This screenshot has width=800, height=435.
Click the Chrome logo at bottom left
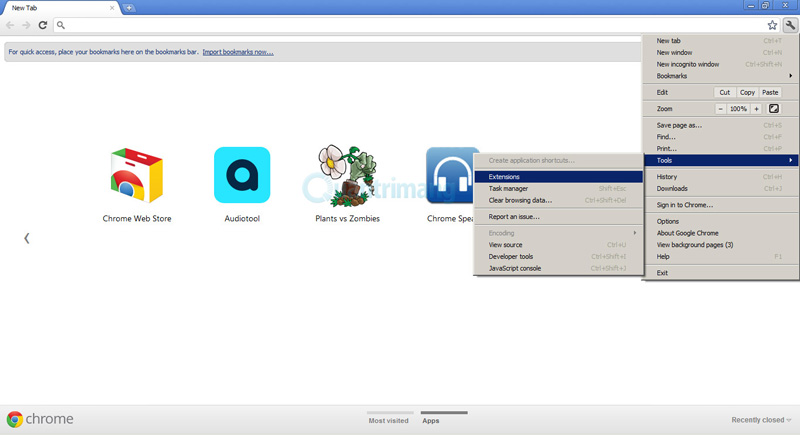click(x=15, y=419)
